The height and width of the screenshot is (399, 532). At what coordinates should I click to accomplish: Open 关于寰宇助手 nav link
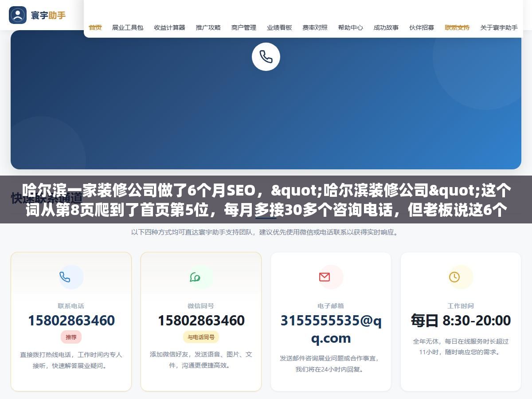[x=499, y=27]
